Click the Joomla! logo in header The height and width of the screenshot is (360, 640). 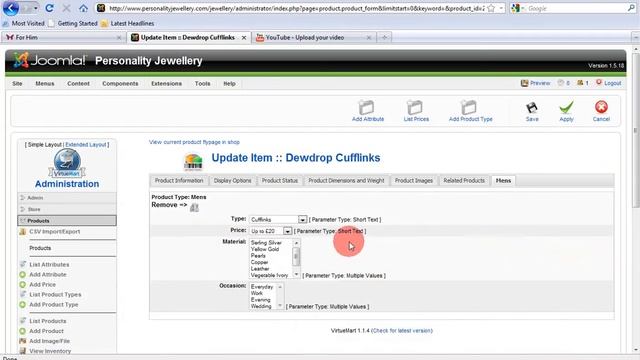click(x=50, y=60)
